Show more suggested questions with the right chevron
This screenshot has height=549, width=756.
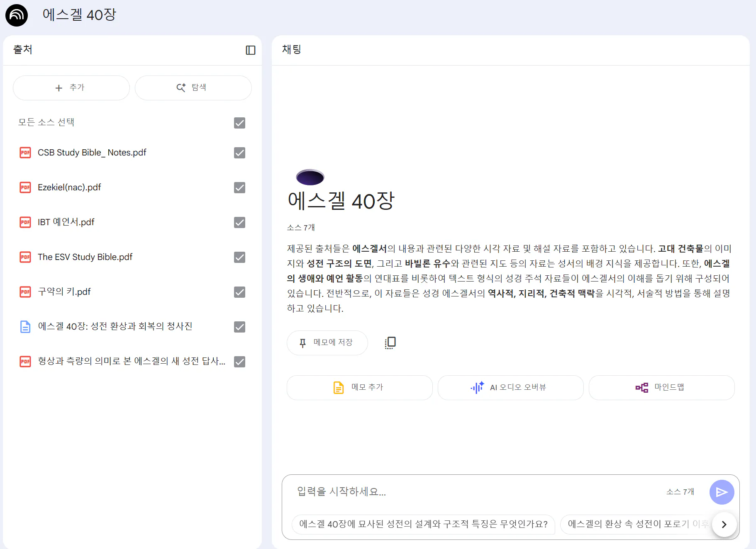(x=724, y=525)
